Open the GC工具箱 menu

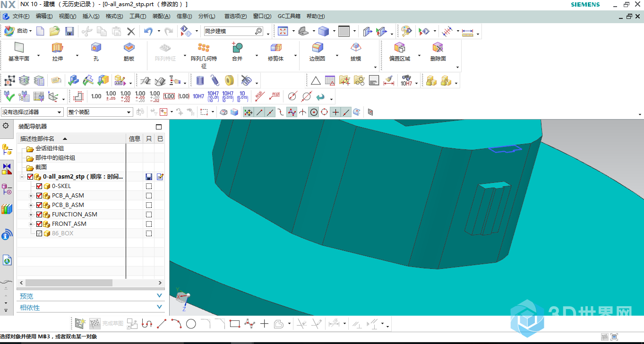coord(289,16)
